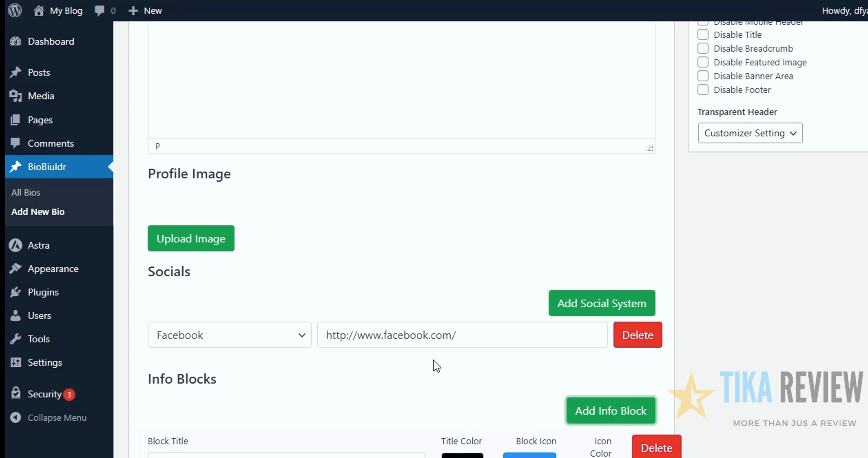Click the My Blog site name link
The image size is (868, 458).
pyautogui.click(x=66, y=11)
